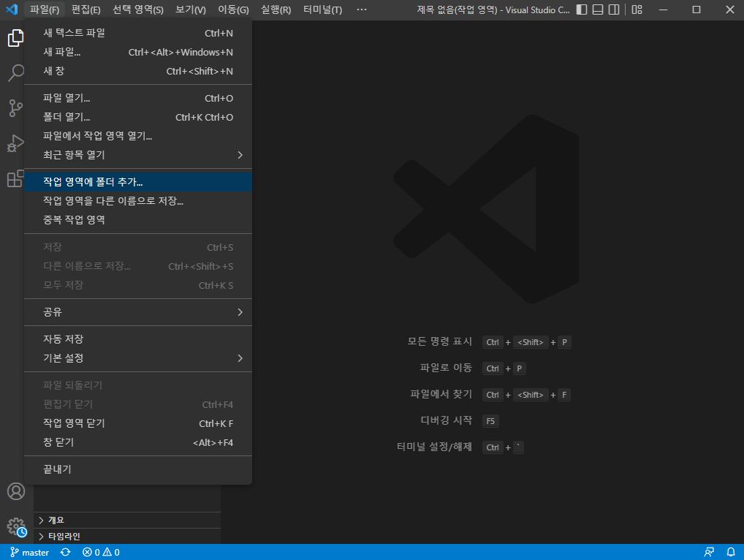The height and width of the screenshot is (560, 744).
Task: Open the 보기(V) menu
Action: click(191, 10)
